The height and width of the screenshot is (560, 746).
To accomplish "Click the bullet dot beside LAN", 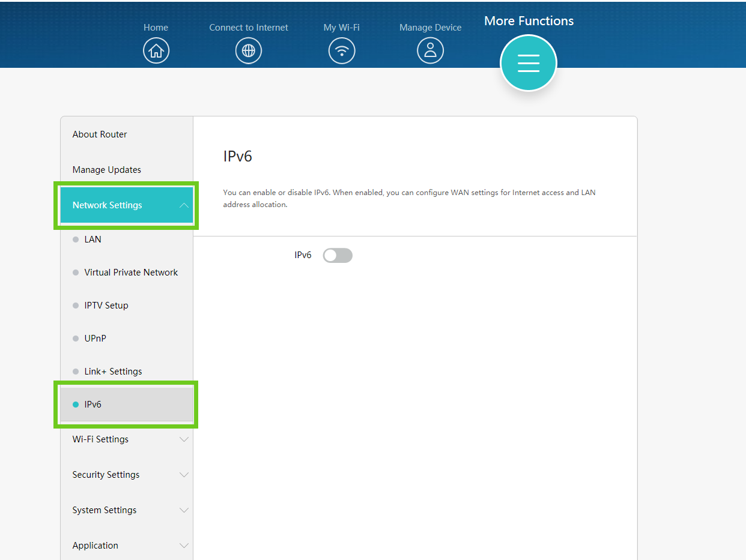I will tap(76, 239).
